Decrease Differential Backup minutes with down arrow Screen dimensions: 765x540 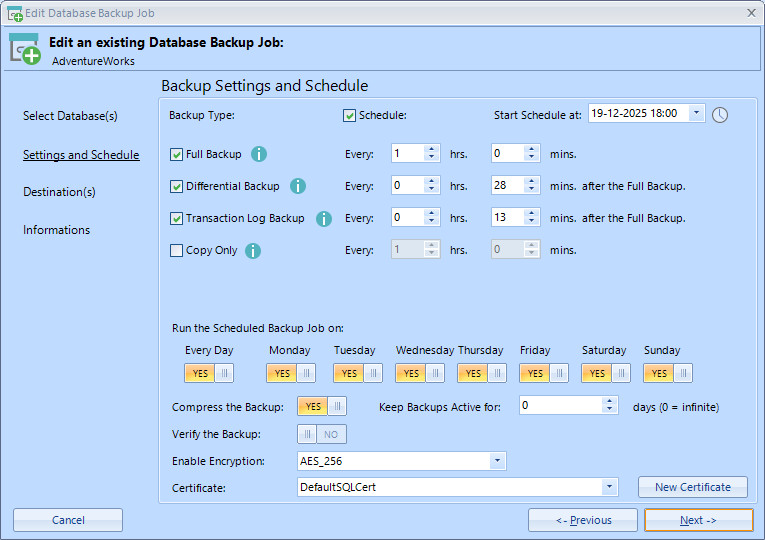point(531,189)
